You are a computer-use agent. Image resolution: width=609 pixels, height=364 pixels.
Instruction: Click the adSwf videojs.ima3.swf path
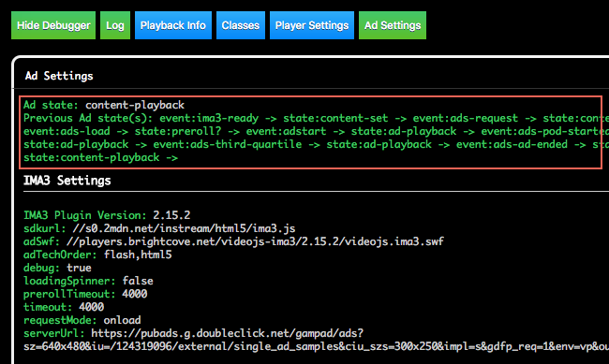coord(255,241)
